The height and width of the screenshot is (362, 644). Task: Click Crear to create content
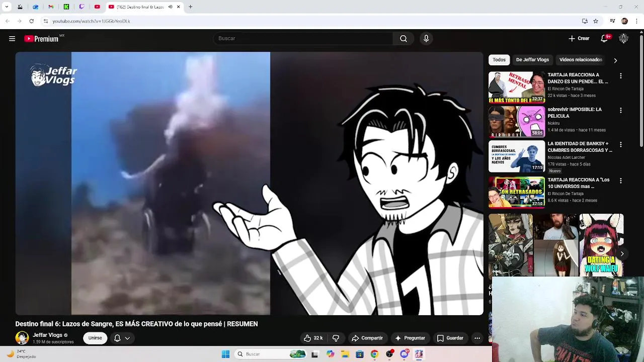(579, 39)
